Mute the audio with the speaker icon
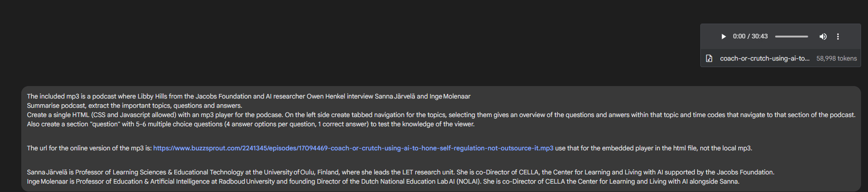The width and height of the screenshot is (868, 192). [823, 37]
